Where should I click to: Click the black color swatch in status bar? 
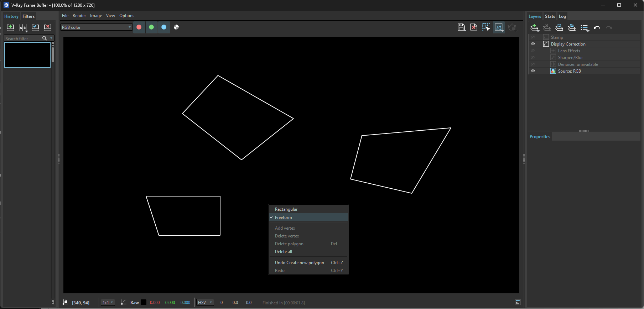pos(144,302)
